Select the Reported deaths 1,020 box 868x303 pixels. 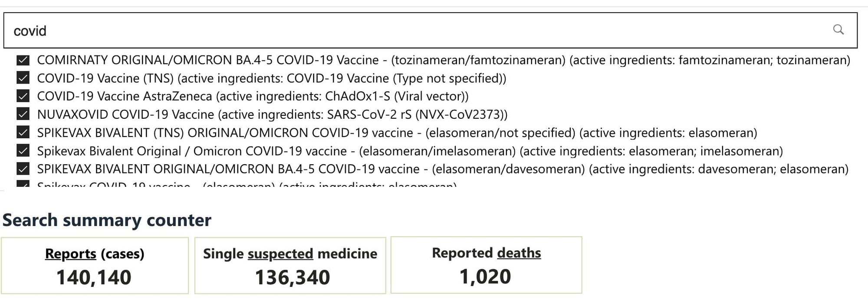pyautogui.click(x=487, y=265)
